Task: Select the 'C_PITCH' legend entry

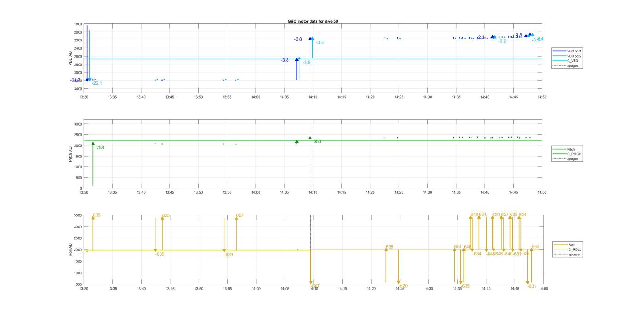Action: [x=567, y=154]
